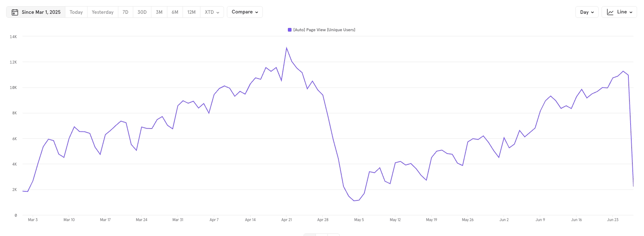
Task: Click the Mar 3 x-axis label
Action: click(x=33, y=220)
